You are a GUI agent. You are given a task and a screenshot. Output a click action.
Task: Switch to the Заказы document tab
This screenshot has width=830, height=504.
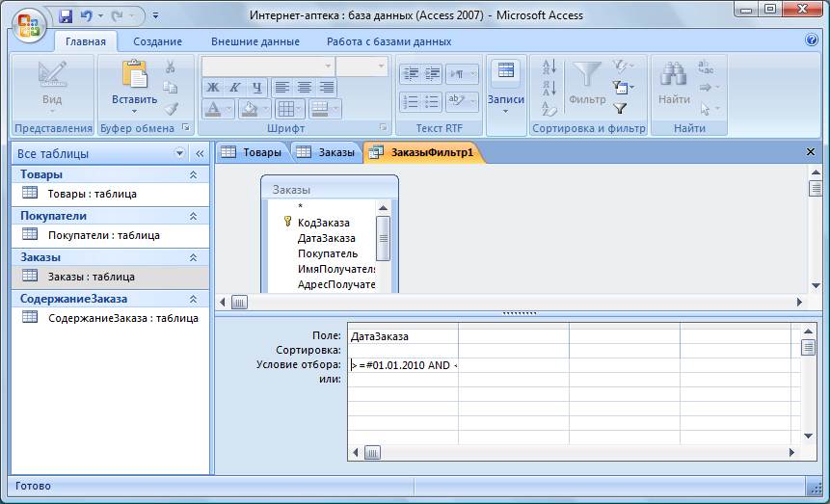[x=326, y=152]
